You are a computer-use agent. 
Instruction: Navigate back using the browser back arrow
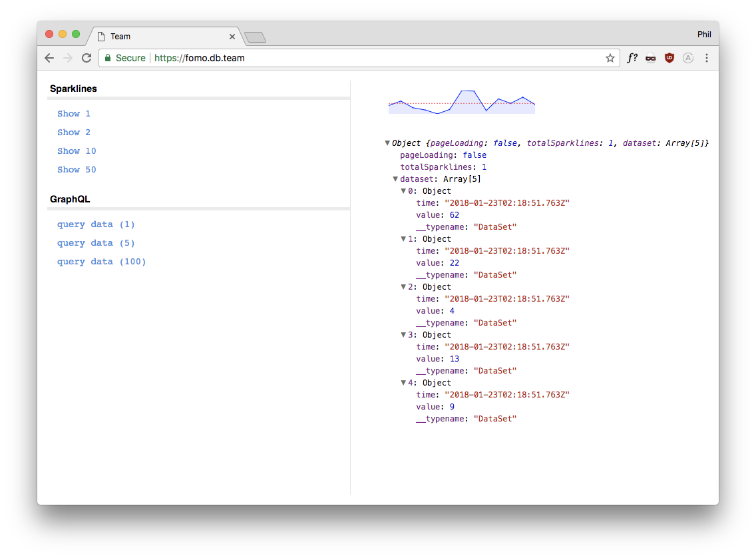click(x=49, y=58)
